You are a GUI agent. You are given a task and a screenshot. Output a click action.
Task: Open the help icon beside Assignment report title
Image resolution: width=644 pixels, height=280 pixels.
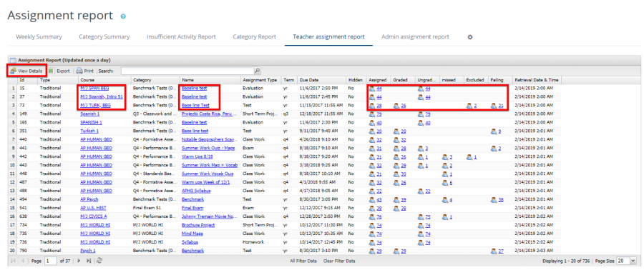[x=123, y=16]
